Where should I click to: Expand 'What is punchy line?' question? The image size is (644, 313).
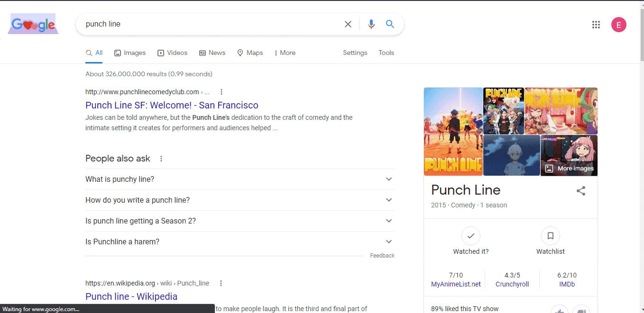click(240, 179)
